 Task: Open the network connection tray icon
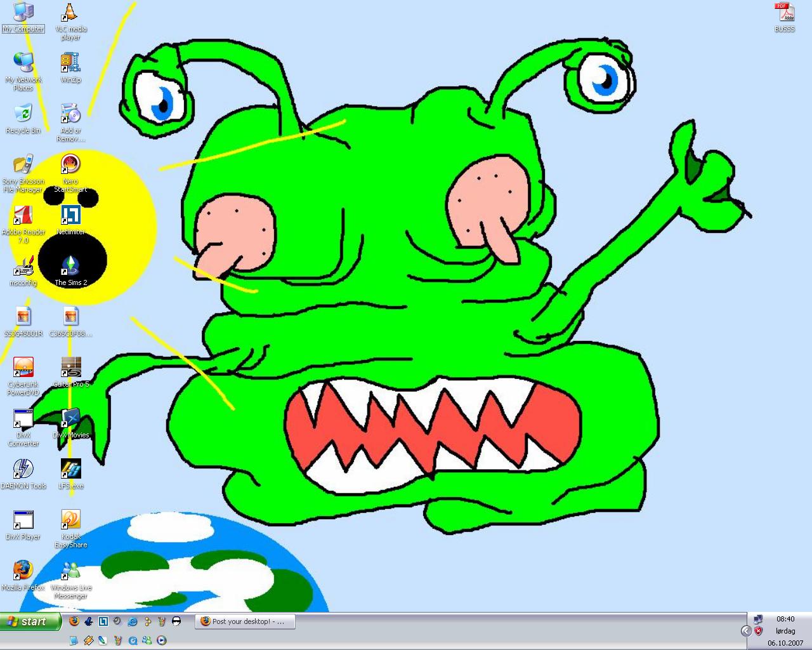[758, 620]
